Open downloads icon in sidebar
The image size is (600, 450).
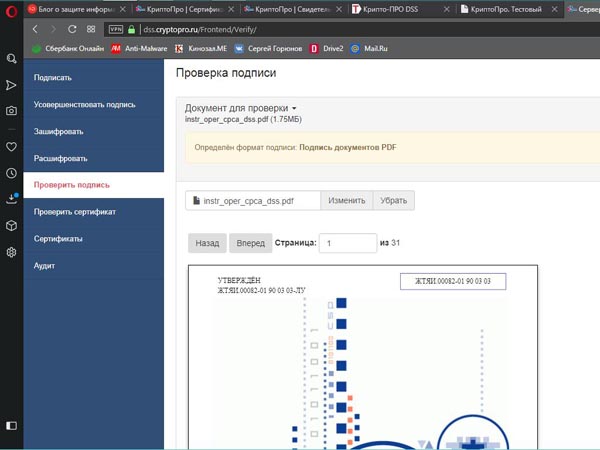tap(12, 199)
